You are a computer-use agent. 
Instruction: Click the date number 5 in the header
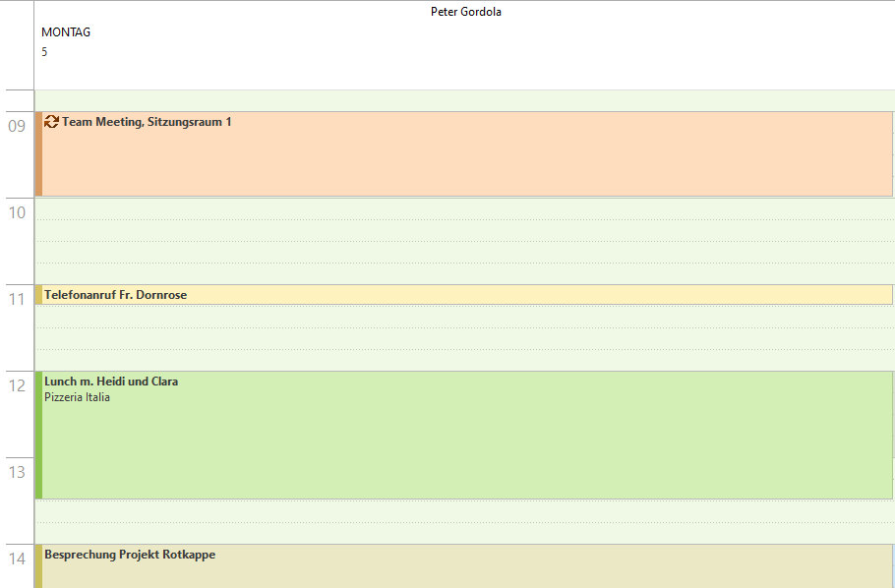point(43,52)
